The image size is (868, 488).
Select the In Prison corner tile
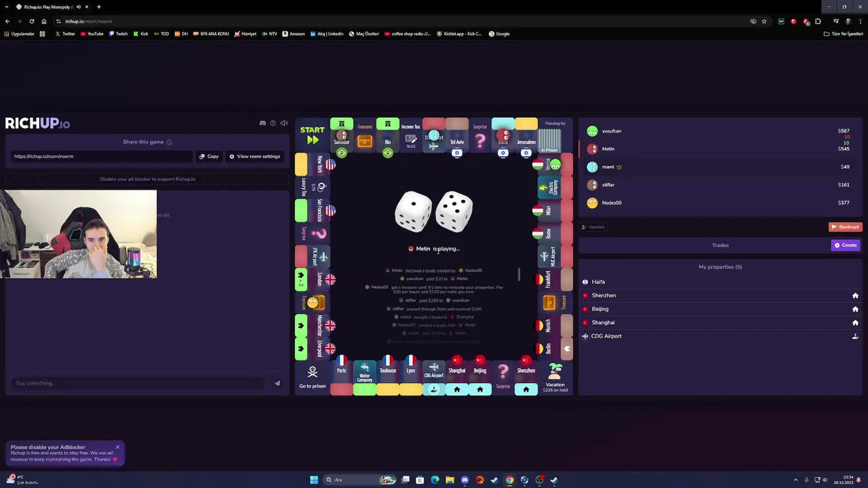click(555, 134)
